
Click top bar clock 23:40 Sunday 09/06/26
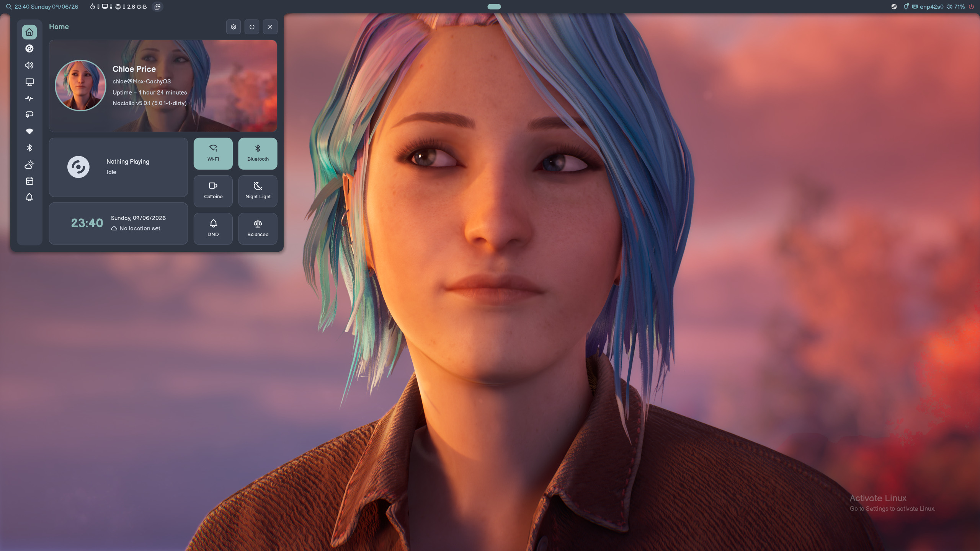pos(46,7)
